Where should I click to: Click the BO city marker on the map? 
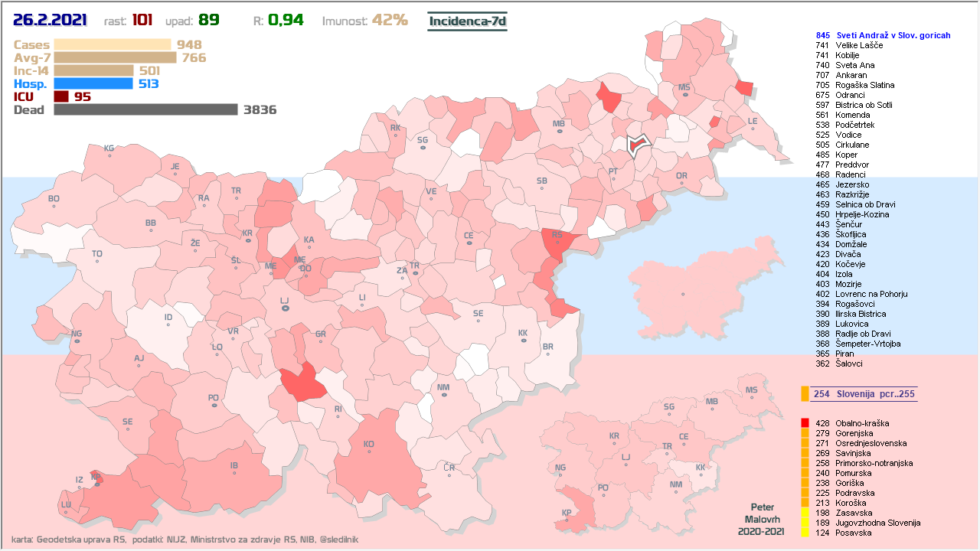(54, 206)
